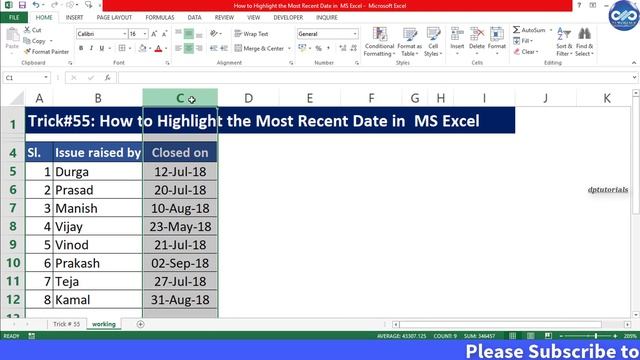Toggle Underline formatting
The image size is (640, 360).
pyautogui.click(x=102, y=48)
